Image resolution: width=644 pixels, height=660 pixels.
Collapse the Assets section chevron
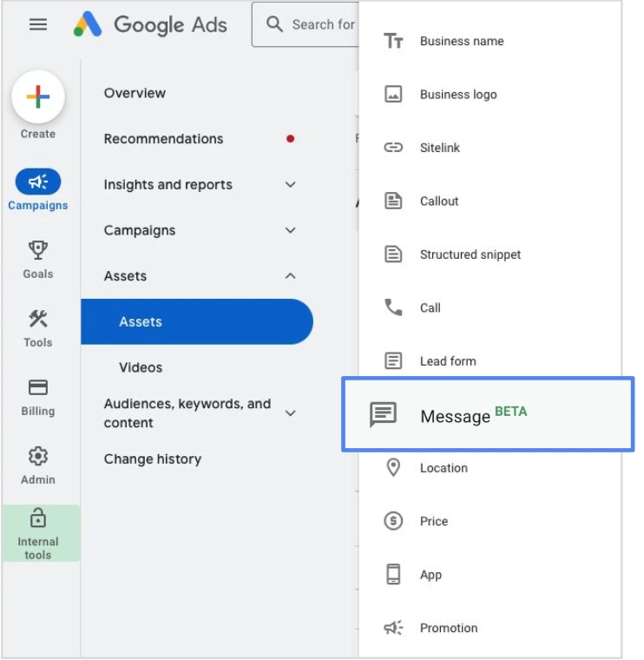coord(290,276)
